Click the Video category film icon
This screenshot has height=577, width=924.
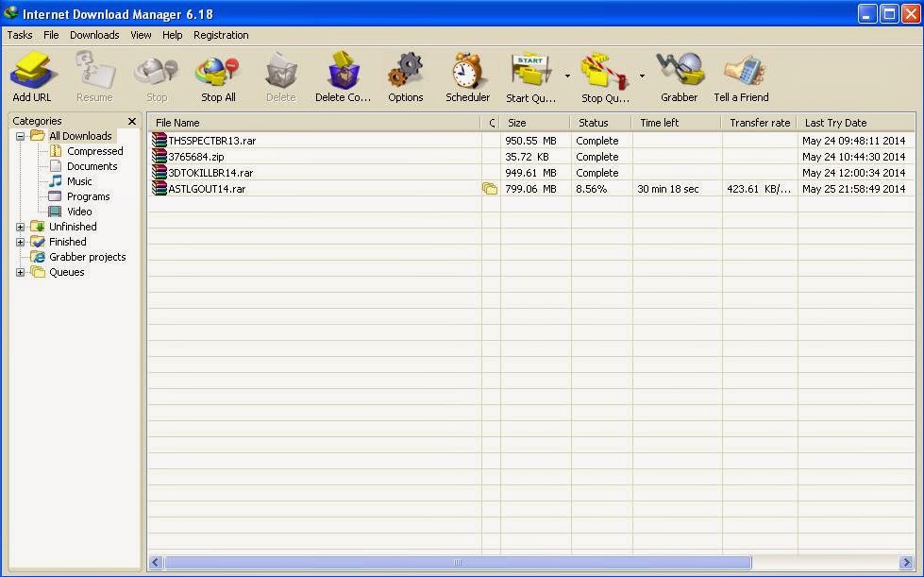point(55,211)
